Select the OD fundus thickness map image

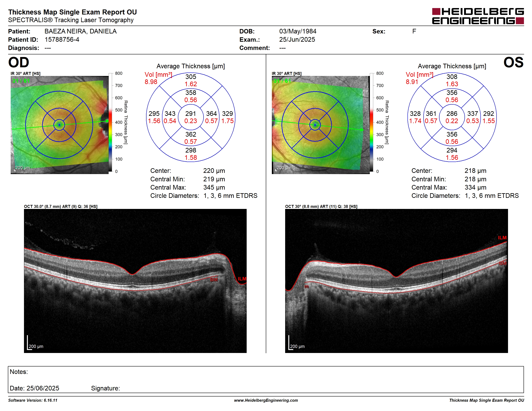tap(59, 125)
